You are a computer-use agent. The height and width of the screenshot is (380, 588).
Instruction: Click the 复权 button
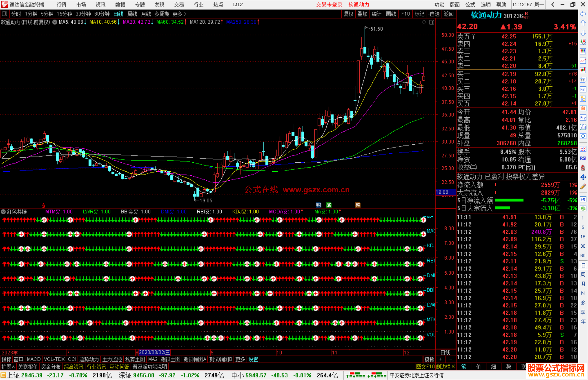point(348,14)
